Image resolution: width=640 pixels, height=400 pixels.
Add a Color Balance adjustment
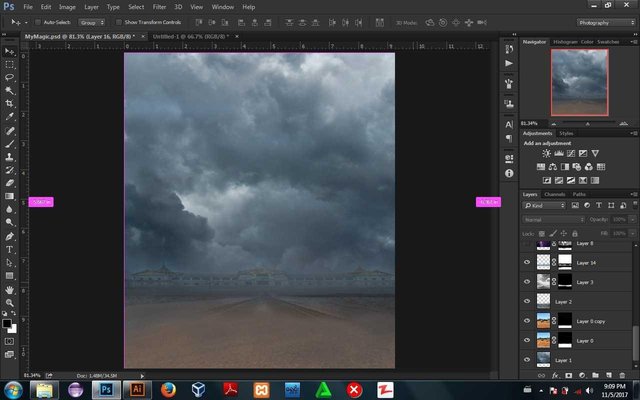(553, 167)
